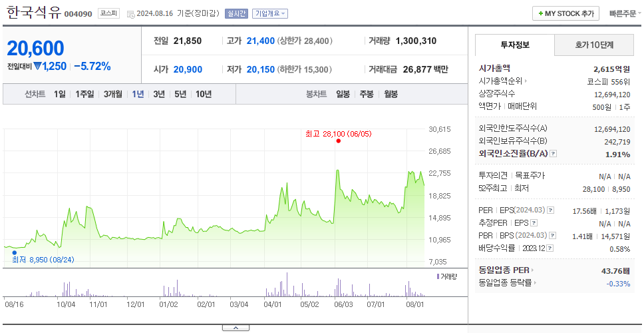Click the help icon beside PER EPS(2024.03)
Screen dimensions: 644x333
[x=551, y=210]
